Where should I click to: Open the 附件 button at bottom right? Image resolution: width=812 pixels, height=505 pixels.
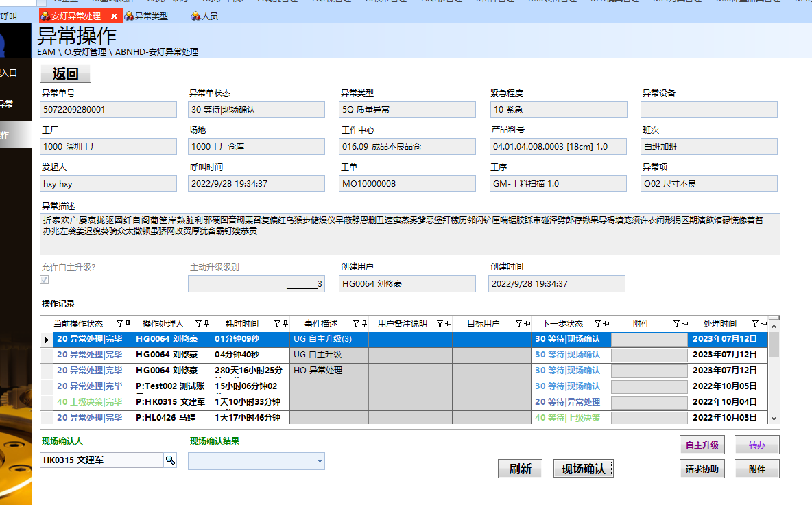[x=756, y=469]
